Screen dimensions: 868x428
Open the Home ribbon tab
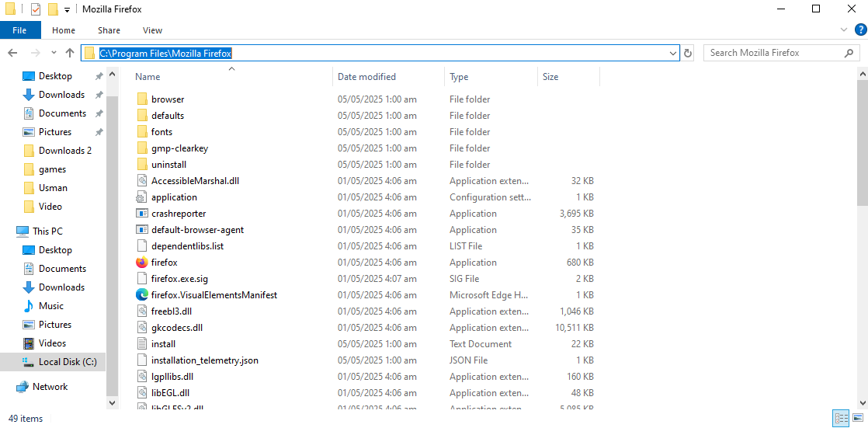click(x=64, y=30)
